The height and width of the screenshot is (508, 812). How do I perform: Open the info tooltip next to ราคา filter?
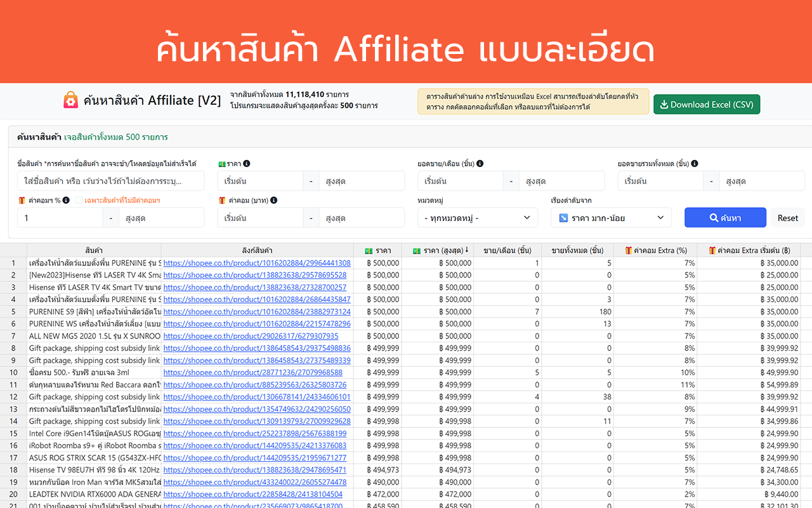(x=246, y=163)
